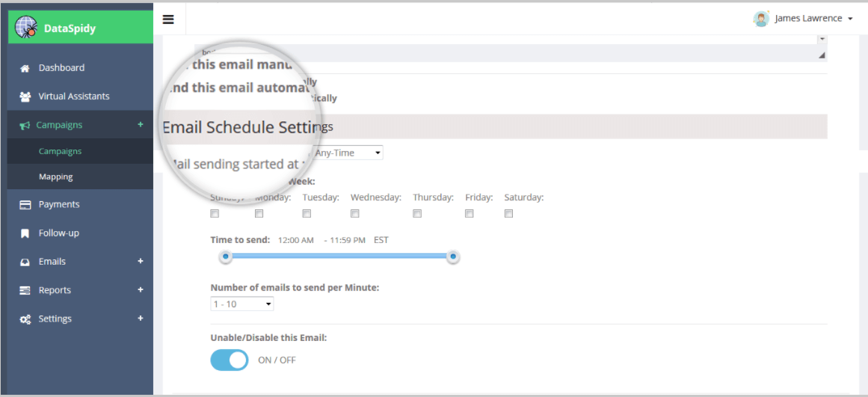Screen dimensions: 868x397
Task: Click the hamburger menu icon
Action: 168,19
